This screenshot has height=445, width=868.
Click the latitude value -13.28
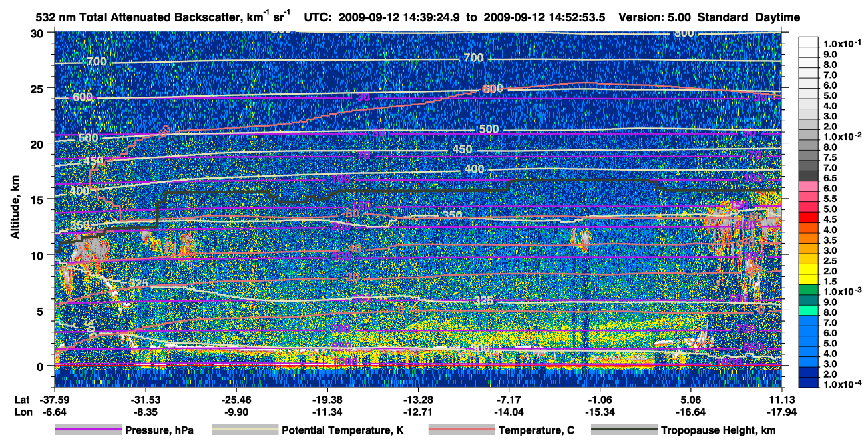(x=419, y=400)
